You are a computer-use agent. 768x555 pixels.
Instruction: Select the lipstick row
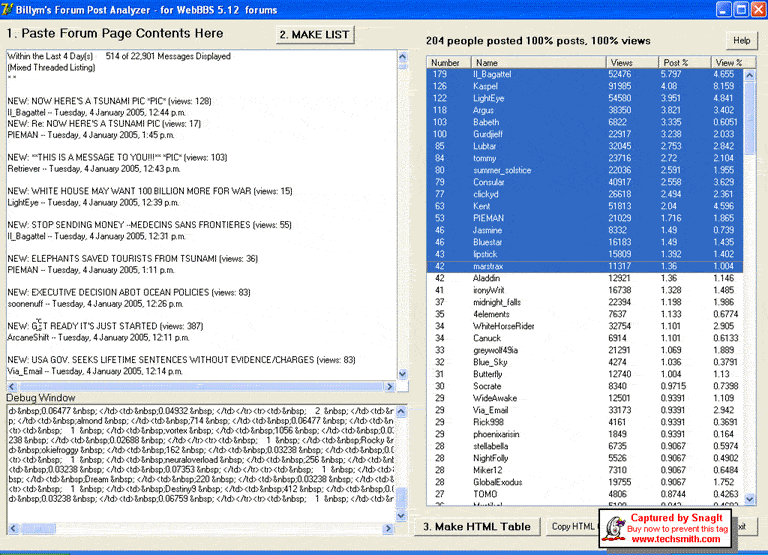point(585,254)
